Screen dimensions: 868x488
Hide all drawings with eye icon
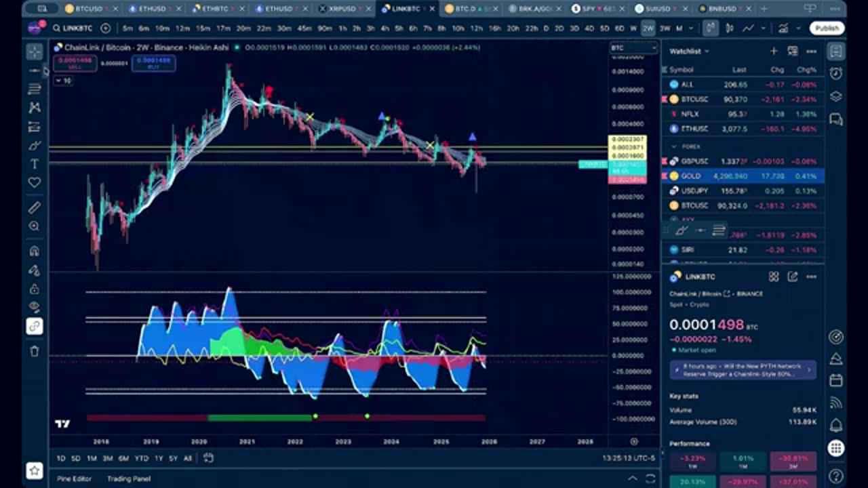click(35, 308)
